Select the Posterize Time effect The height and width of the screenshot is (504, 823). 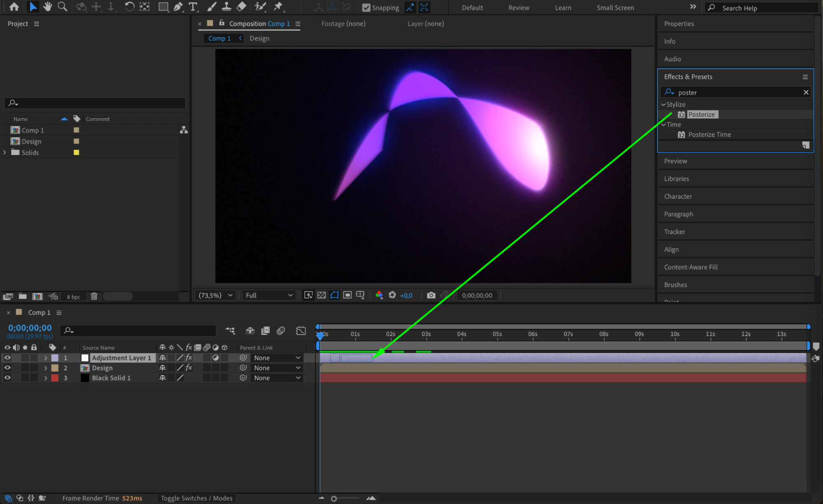tap(709, 135)
